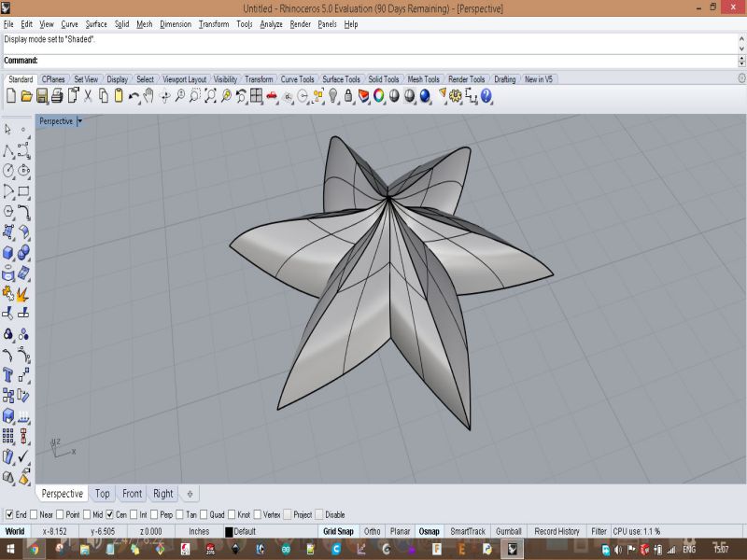Open the Layers icon in toolbar

coord(363,96)
